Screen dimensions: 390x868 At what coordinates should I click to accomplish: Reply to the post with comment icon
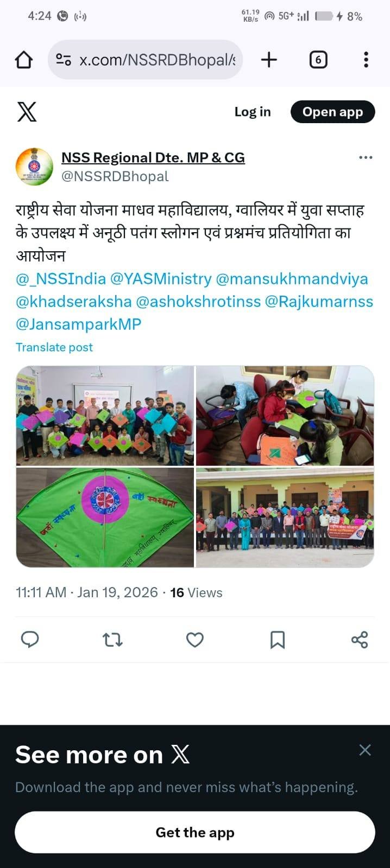coord(30,640)
